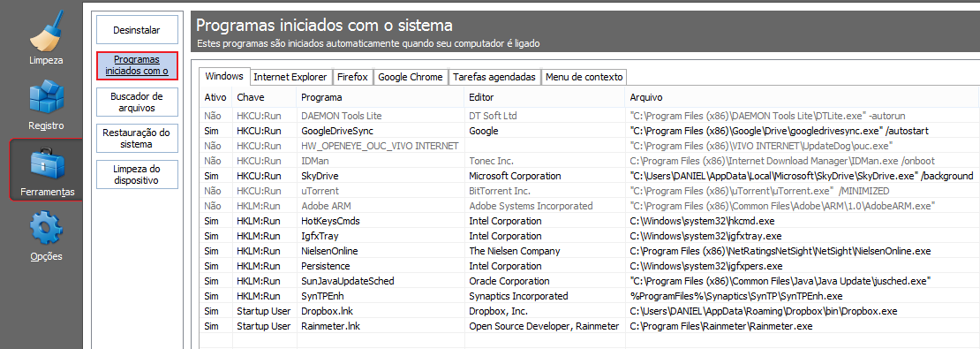Open the Menu de contexto tab
Screen dimensions: 980x349
click(x=584, y=77)
